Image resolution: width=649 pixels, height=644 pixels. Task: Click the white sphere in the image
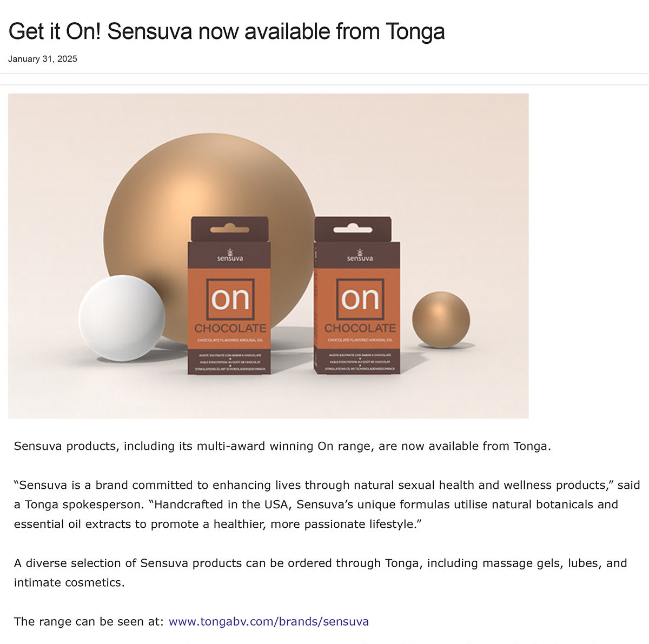pos(122,317)
